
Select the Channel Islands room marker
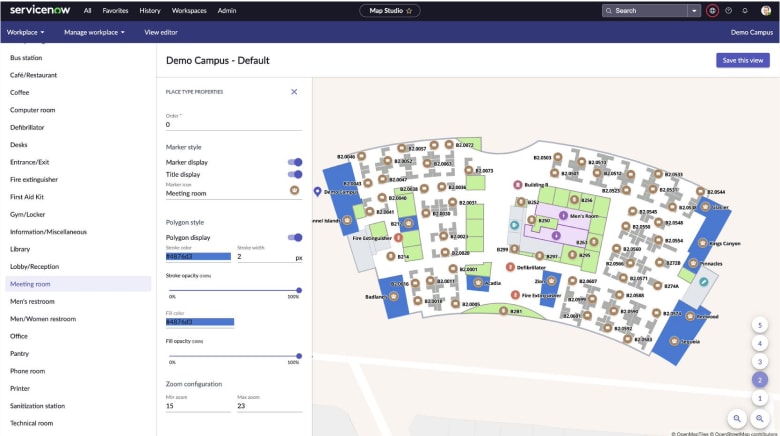(x=347, y=220)
